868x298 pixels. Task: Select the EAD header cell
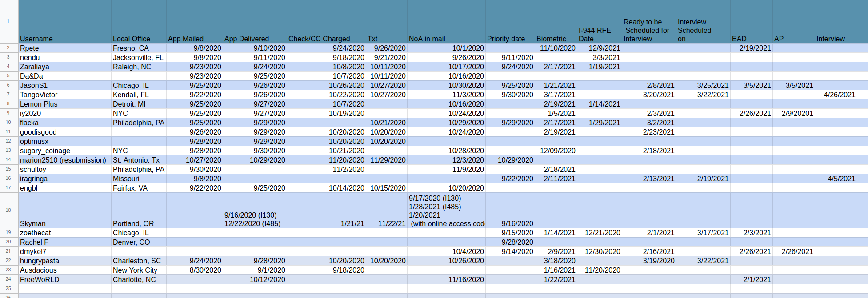pos(752,21)
